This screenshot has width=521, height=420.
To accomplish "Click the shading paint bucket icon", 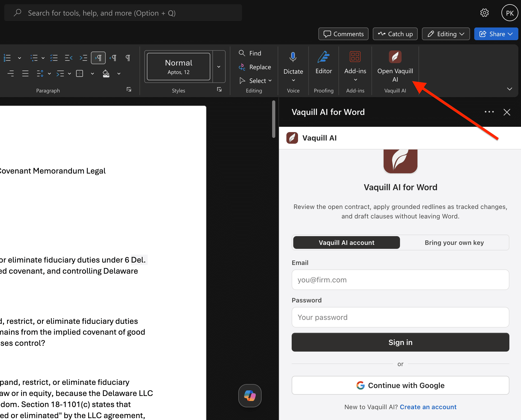I will (106, 73).
